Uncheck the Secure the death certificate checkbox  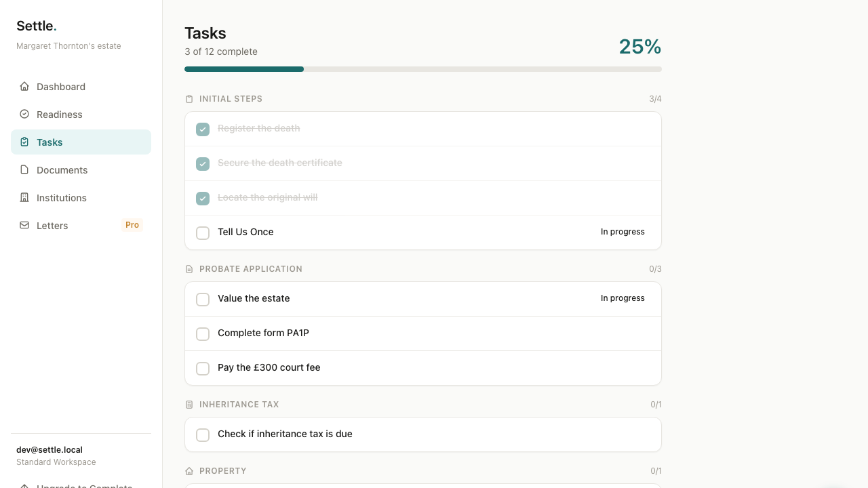203,164
